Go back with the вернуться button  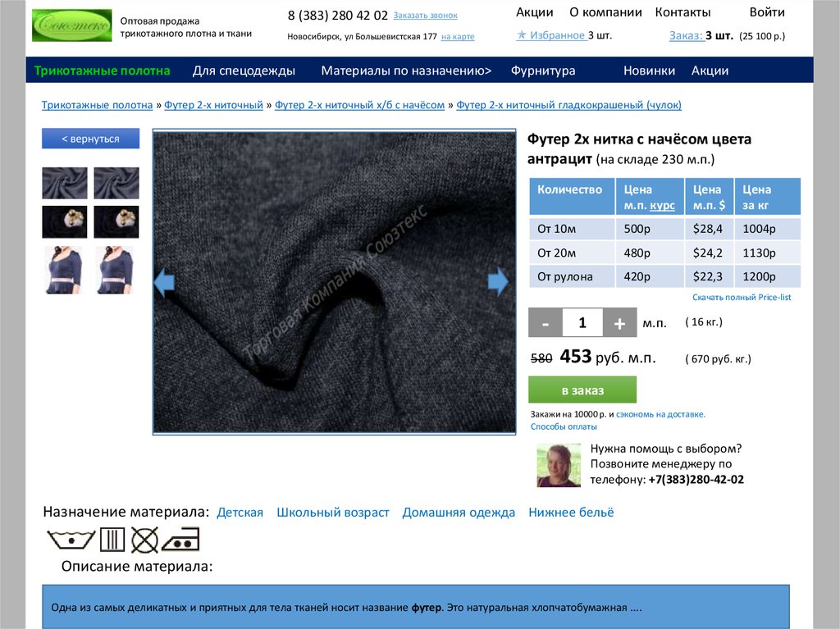[90, 139]
